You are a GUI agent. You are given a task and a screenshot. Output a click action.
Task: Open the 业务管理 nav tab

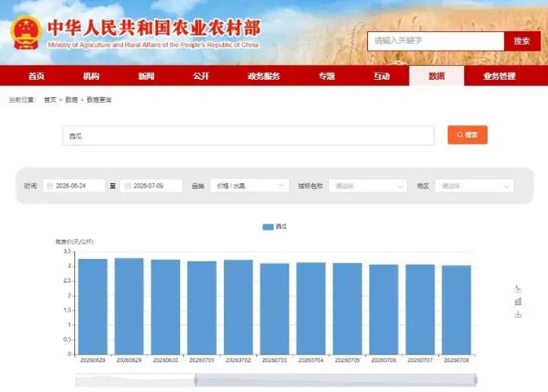(499, 76)
